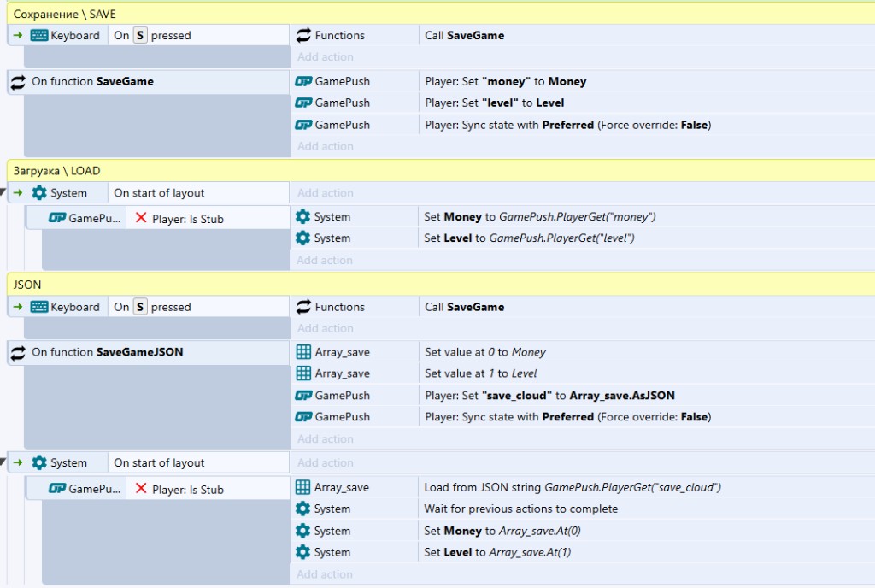Screen dimensions: 875x588
Task: Select the On start of layout condition in LOAD group
Action: tap(198, 193)
